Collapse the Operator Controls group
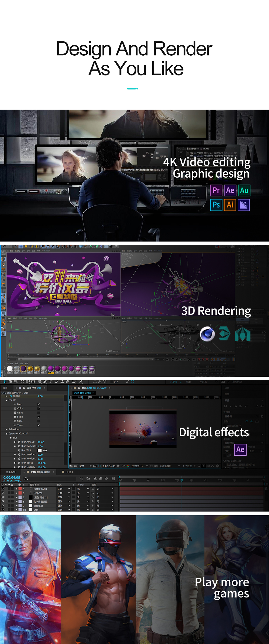Screen dimensions: 269x644 7,434
